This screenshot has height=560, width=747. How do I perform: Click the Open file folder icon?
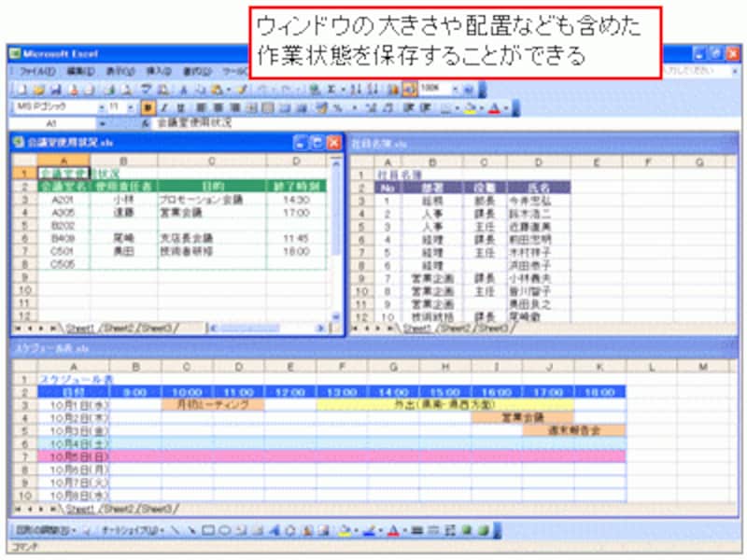(x=39, y=89)
